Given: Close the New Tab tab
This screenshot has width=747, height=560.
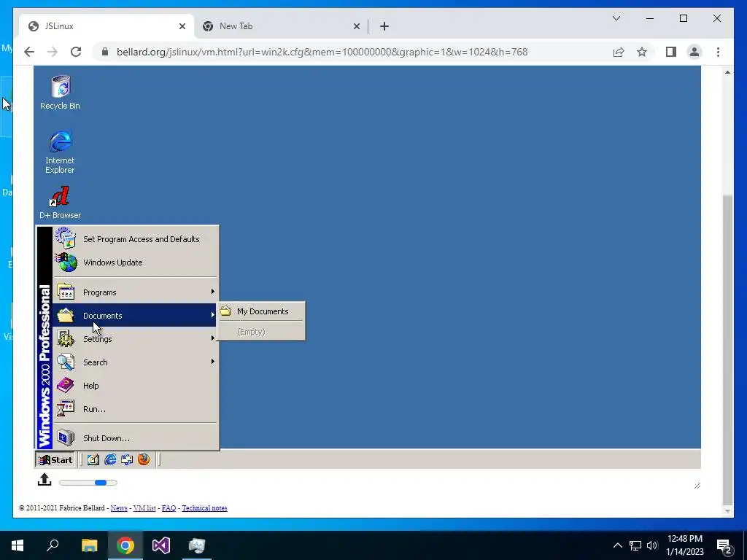Looking at the screenshot, I should (x=356, y=27).
